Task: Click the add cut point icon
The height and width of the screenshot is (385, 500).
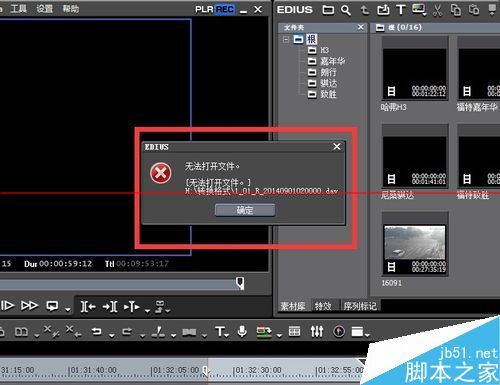Action: pyautogui.click(x=158, y=332)
